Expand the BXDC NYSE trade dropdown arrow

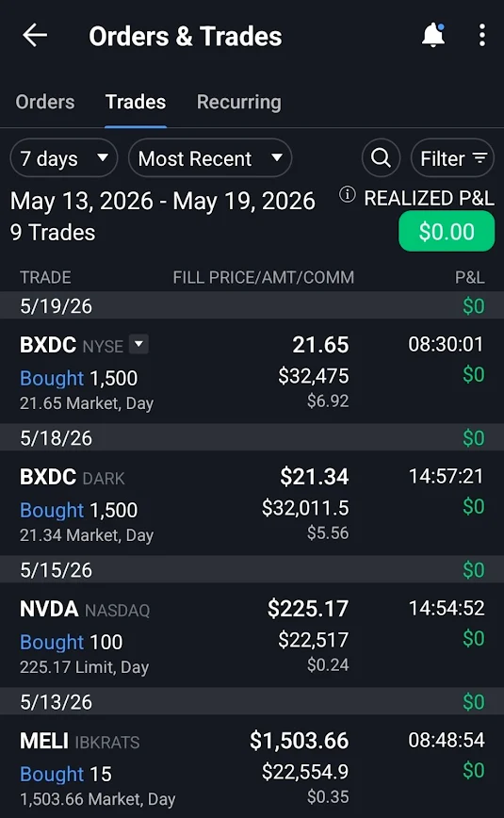click(x=138, y=344)
